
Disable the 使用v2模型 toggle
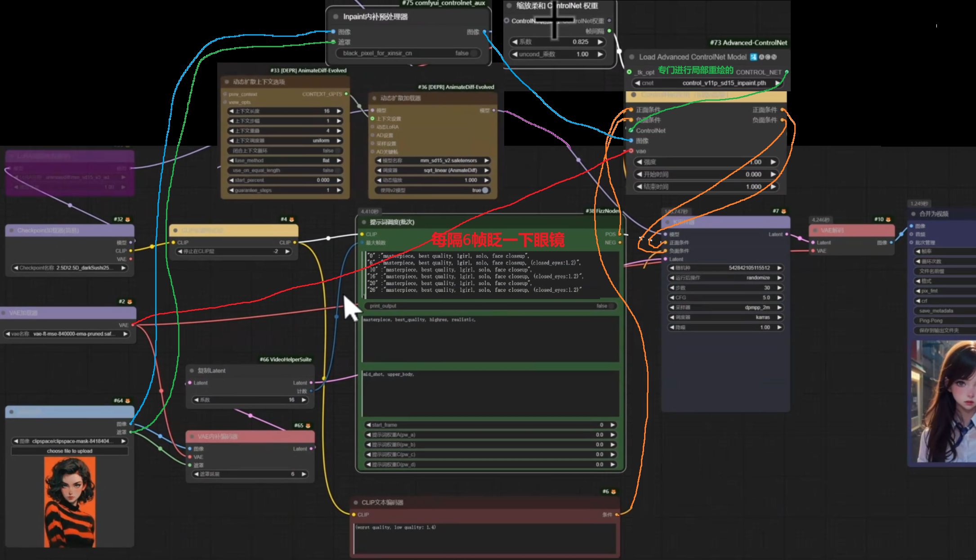(485, 190)
